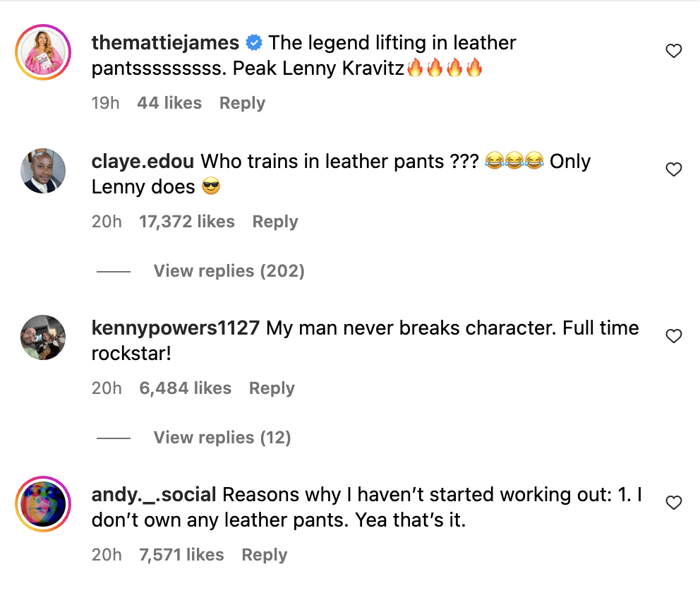Click kennypowers1127's profile thumbnail
Screen dimensions: 700x593
click(x=42, y=337)
